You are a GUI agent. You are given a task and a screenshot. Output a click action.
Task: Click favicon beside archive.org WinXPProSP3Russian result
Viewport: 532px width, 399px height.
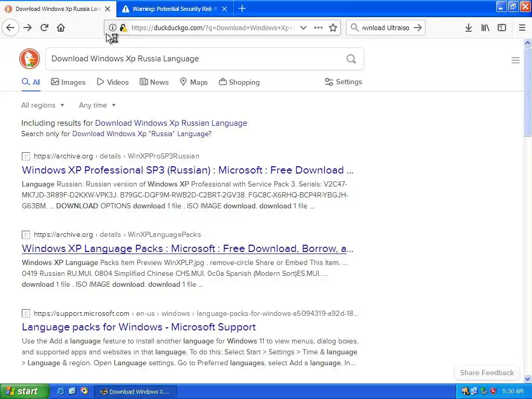(26, 156)
